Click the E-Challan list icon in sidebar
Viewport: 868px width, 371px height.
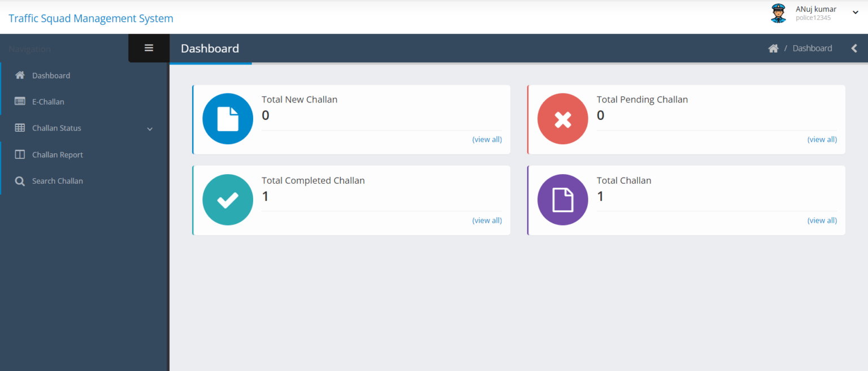20,102
